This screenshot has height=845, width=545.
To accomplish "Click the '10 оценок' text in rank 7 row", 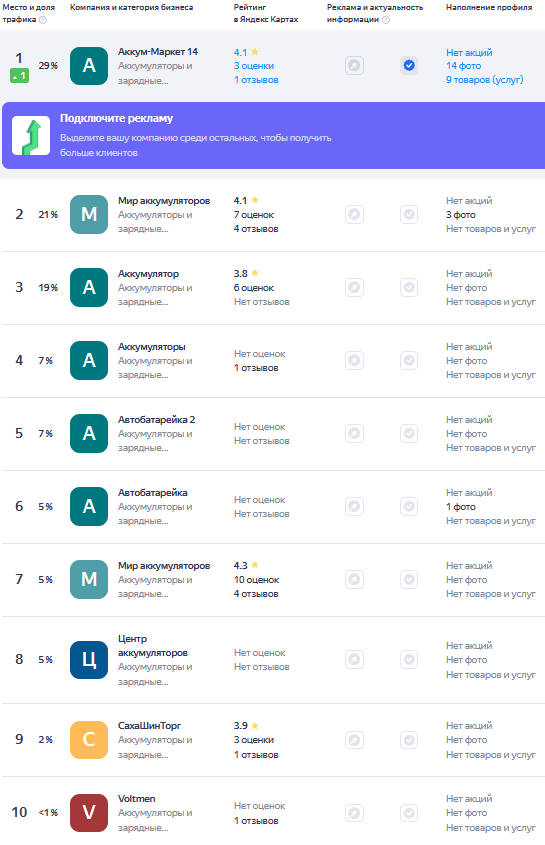I will pos(257,580).
